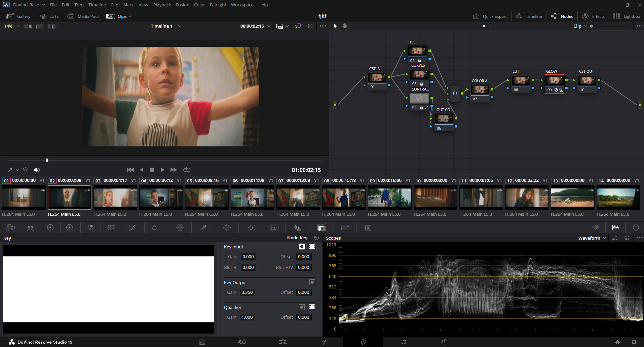Switch to the Deliver page rocket icon

pyautogui.click(x=444, y=342)
